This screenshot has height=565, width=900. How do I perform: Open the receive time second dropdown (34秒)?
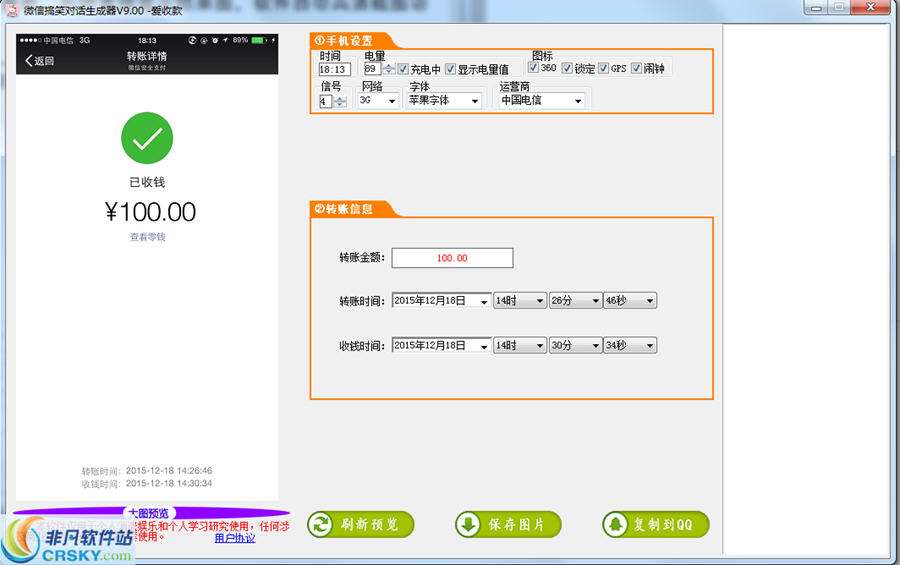point(630,345)
